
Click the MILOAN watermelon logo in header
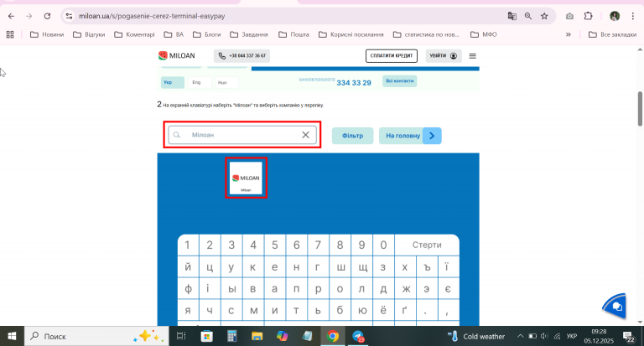click(177, 55)
